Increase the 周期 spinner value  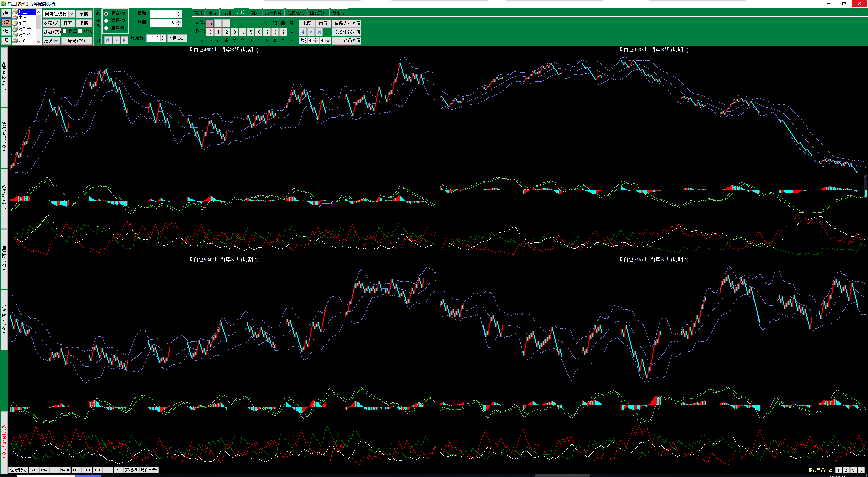(179, 12)
